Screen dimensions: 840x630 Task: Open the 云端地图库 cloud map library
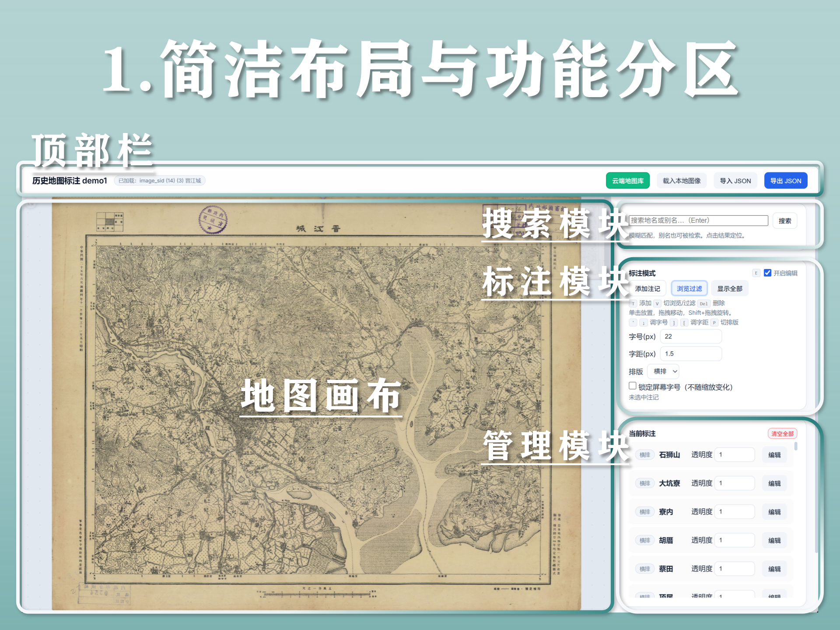(x=627, y=181)
